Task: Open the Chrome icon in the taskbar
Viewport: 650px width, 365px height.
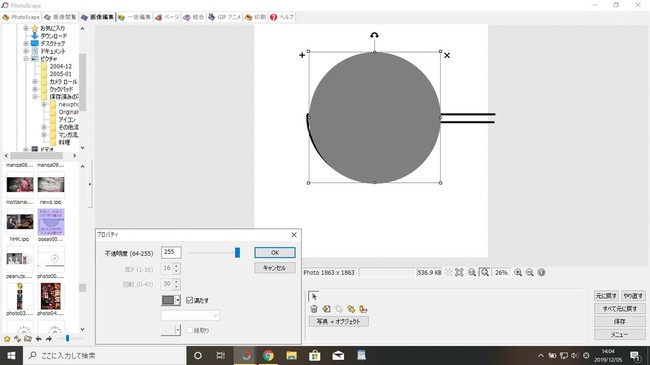Action: point(268,355)
